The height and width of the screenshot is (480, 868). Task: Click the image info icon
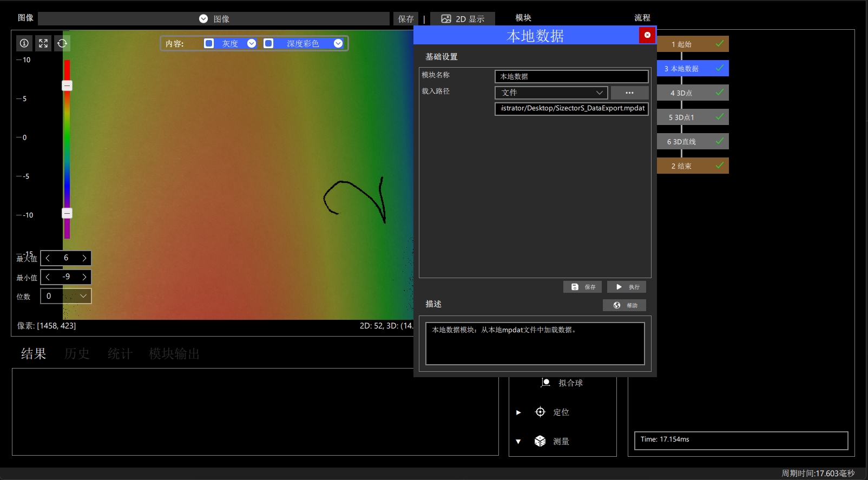tap(24, 43)
